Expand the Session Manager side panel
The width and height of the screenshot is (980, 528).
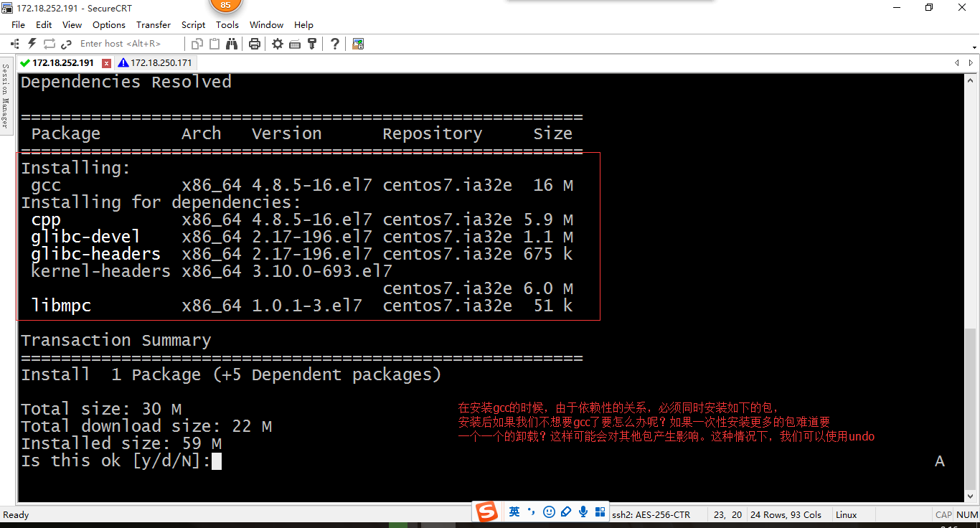(5, 95)
